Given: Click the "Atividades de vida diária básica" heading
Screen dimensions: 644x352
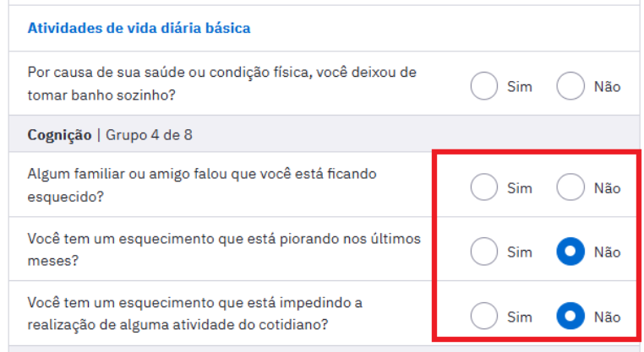Looking at the screenshot, I should tap(139, 29).
